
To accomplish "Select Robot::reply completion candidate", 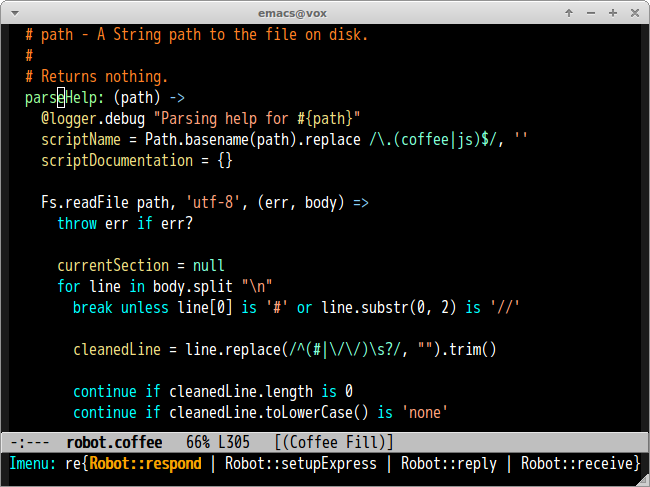I will [x=449, y=463].
